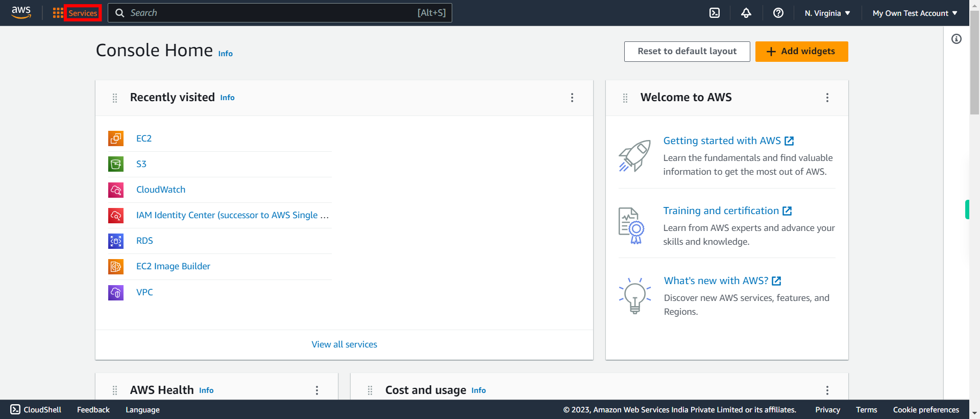The width and height of the screenshot is (980, 419).
Task: Open CloudShell in the footer
Action: point(36,410)
